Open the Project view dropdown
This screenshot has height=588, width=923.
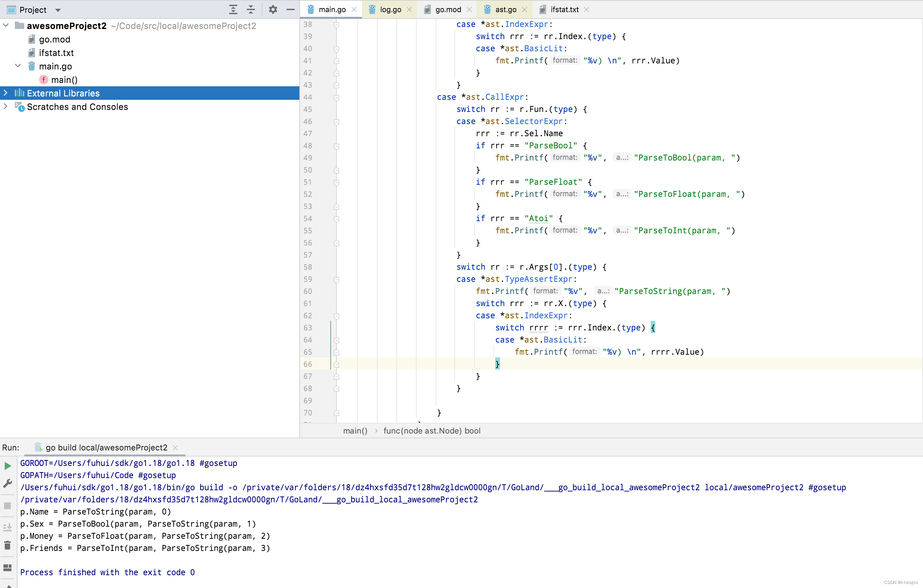(58, 10)
